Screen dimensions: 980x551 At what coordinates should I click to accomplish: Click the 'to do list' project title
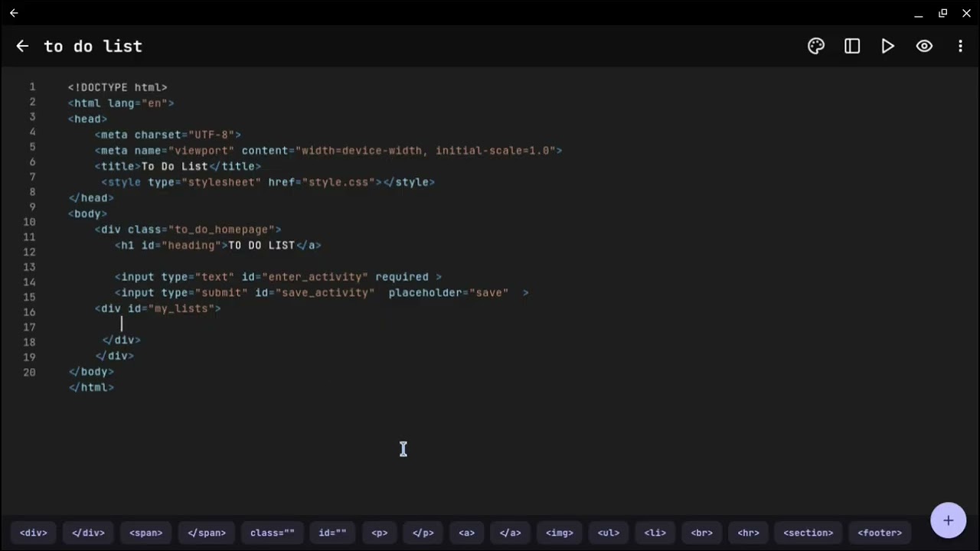click(x=93, y=46)
